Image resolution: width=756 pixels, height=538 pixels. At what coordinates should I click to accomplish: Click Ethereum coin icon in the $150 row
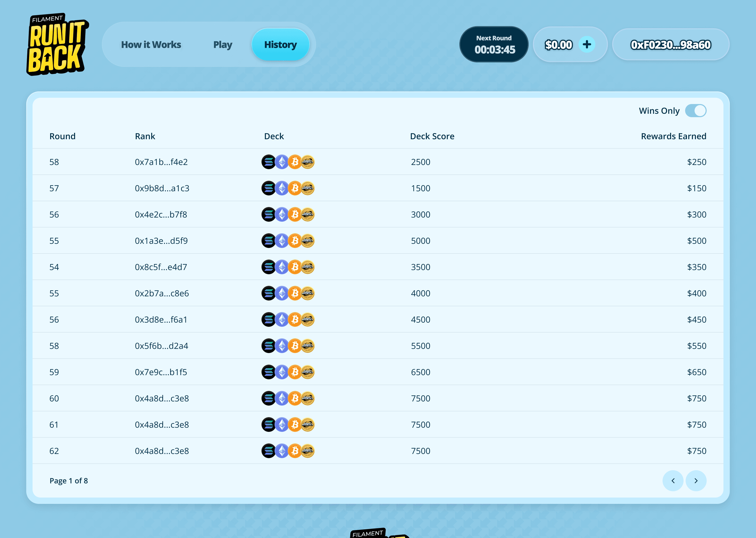pyautogui.click(x=282, y=188)
